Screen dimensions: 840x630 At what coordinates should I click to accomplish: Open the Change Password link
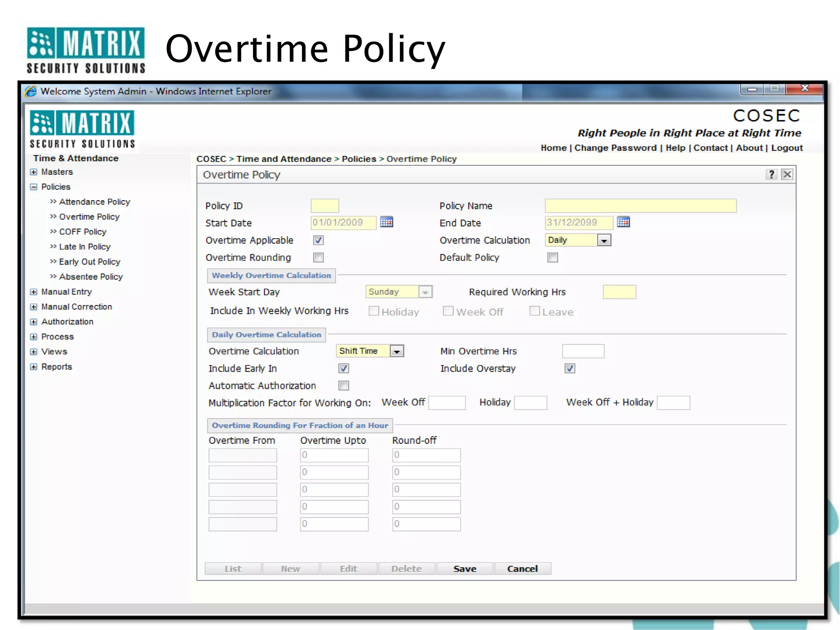(x=615, y=148)
